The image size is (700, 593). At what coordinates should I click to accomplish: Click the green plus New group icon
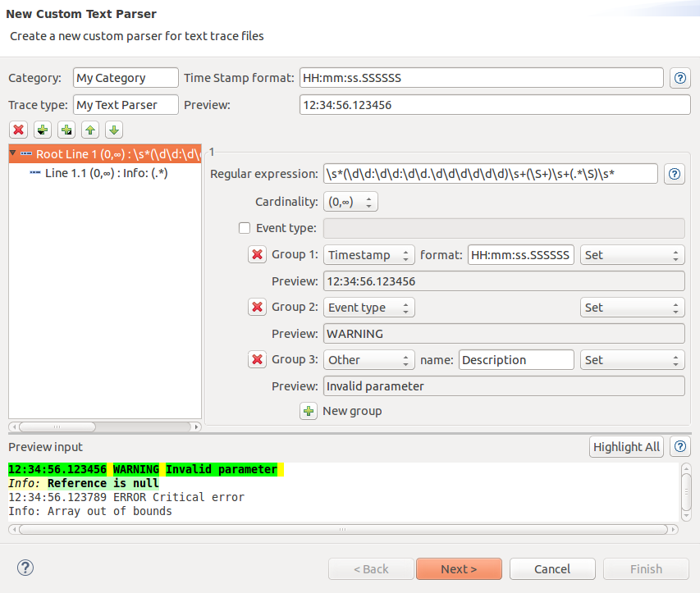coord(309,411)
